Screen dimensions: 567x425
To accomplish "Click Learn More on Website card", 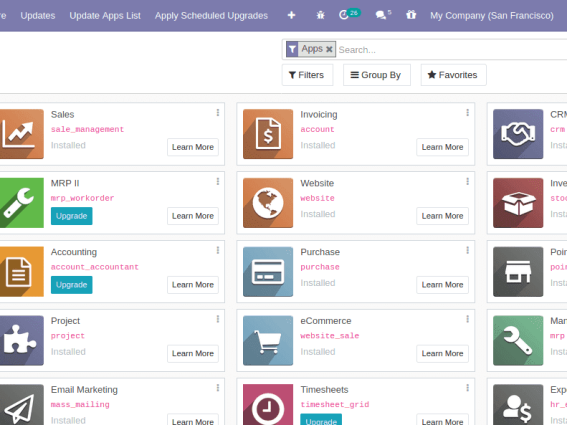I will point(442,216).
